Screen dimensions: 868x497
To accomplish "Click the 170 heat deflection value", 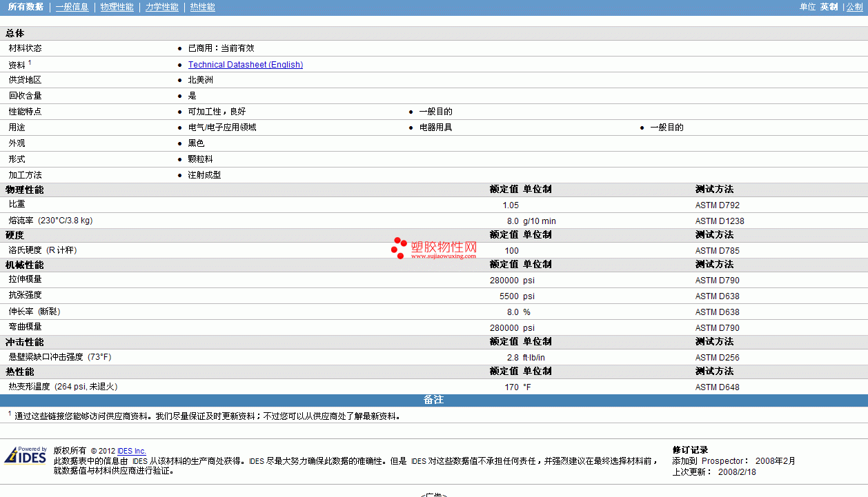I will [x=511, y=387].
